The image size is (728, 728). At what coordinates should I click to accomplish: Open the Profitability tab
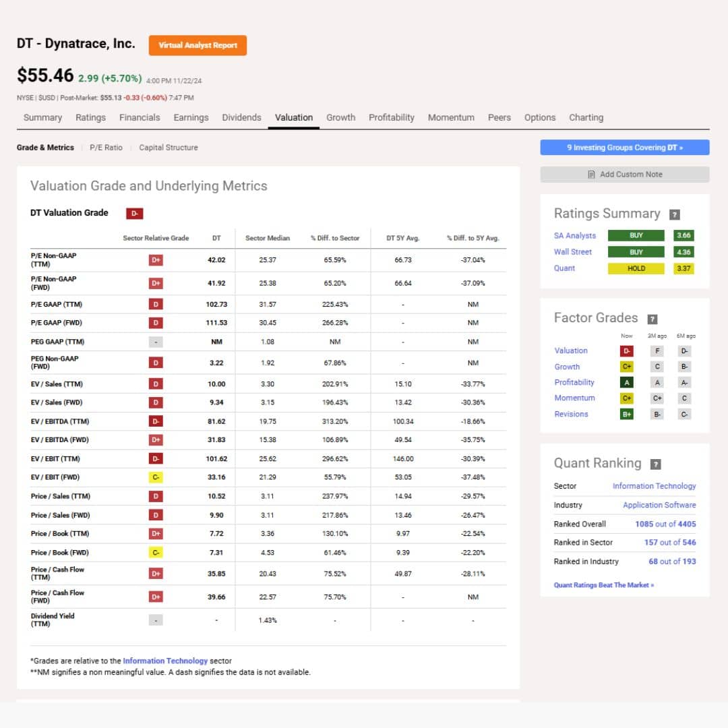click(392, 117)
